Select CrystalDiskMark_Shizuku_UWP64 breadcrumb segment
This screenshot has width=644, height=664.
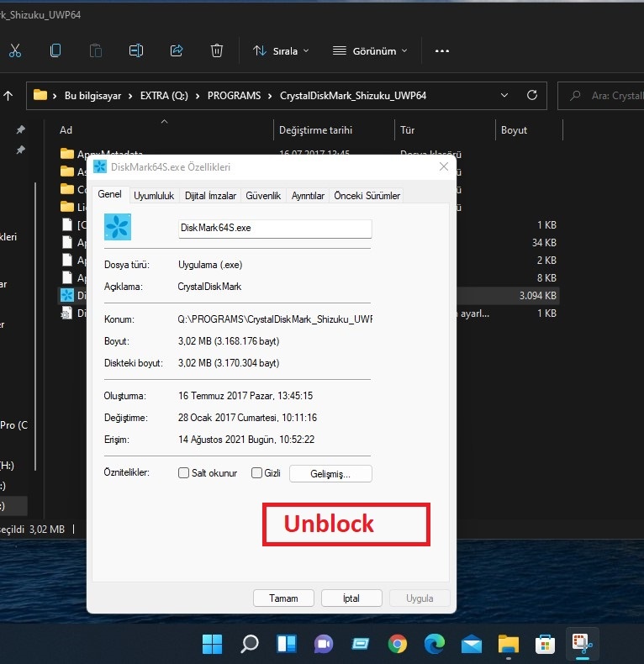click(353, 96)
